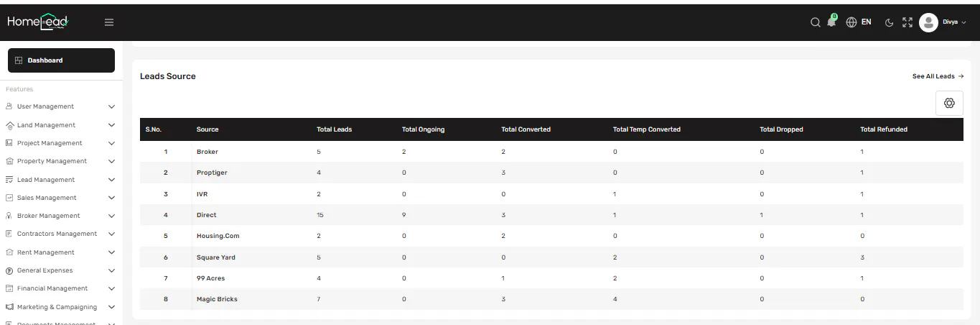Expand User Management chevron
Viewport: 980px width, 325px height.
click(x=111, y=106)
